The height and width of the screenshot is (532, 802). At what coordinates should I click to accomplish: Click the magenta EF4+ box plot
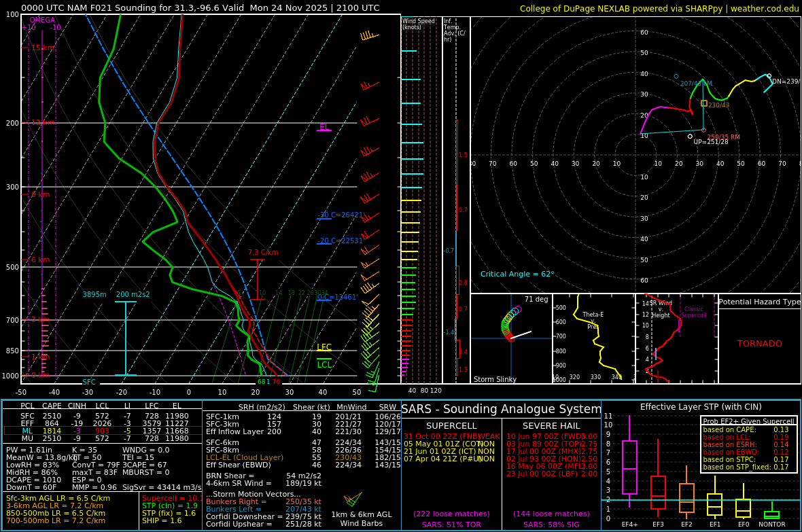coord(629,461)
